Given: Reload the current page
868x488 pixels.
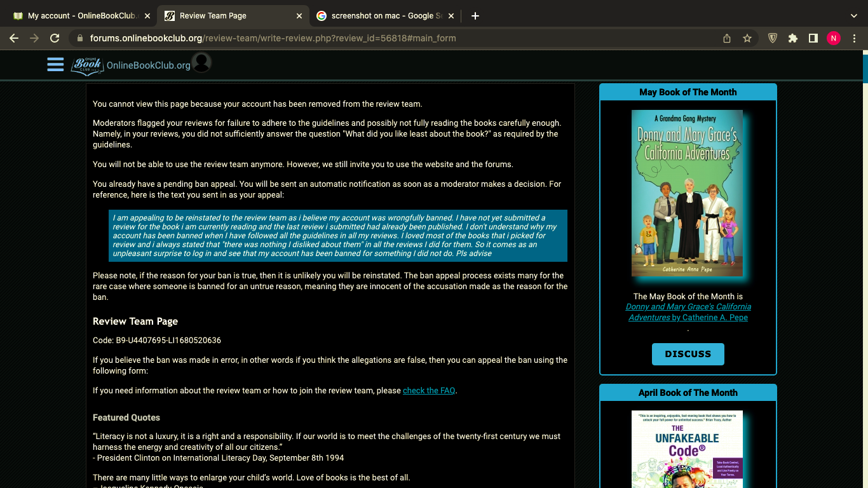Looking at the screenshot, I should [55, 38].
